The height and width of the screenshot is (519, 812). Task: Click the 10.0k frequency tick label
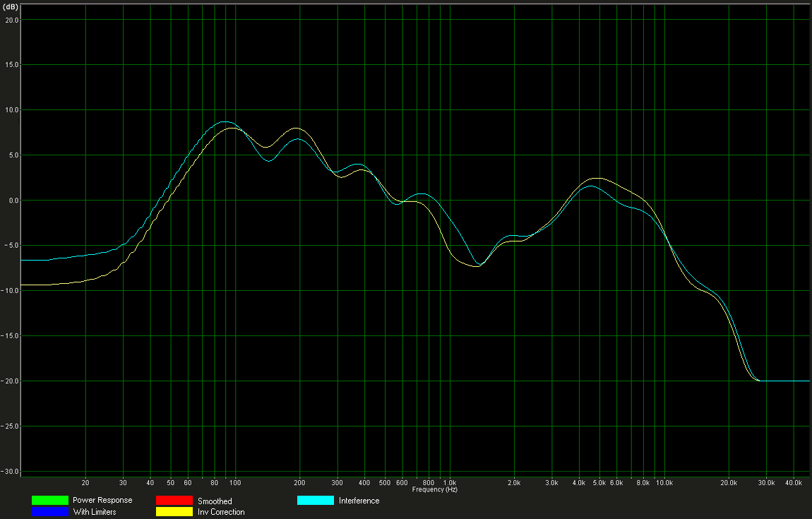(x=664, y=483)
